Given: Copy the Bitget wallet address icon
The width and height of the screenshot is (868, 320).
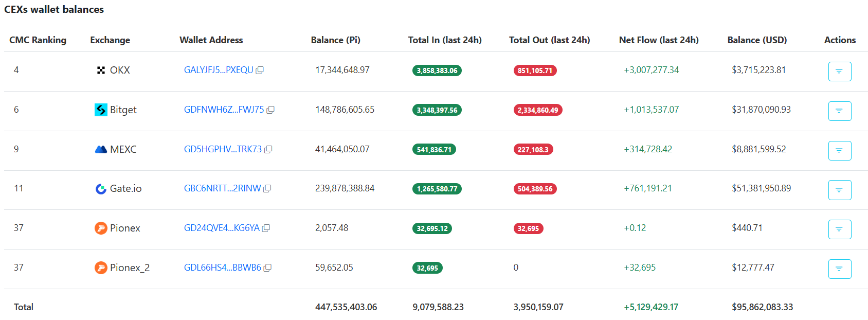Looking at the screenshot, I should 270,110.
